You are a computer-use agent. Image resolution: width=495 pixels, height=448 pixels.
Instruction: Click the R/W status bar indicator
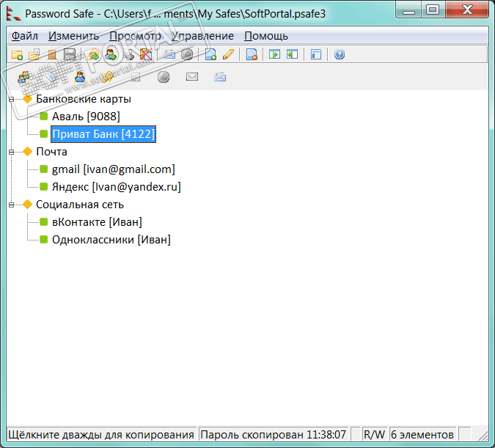tap(374, 435)
